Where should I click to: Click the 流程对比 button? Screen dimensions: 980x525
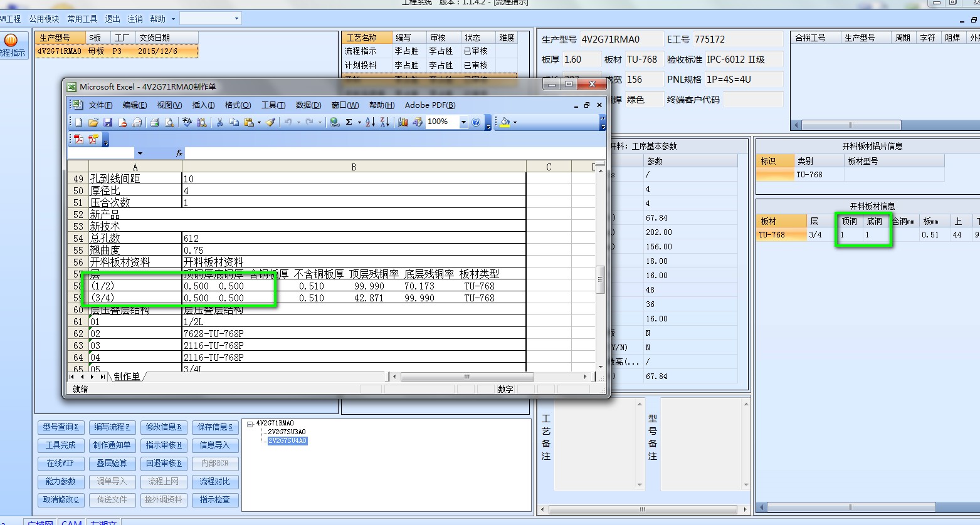[x=215, y=481]
